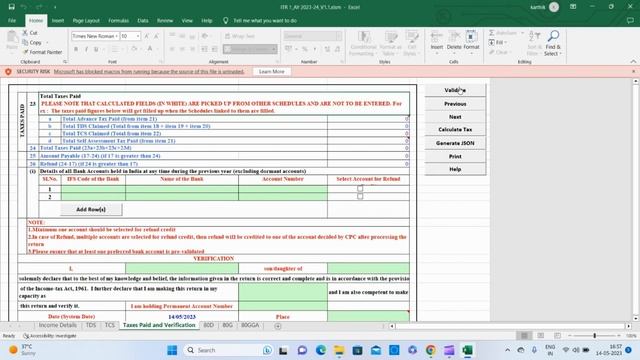
Task: Check Select Account for Refund row 1
Action: pos(360,189)
